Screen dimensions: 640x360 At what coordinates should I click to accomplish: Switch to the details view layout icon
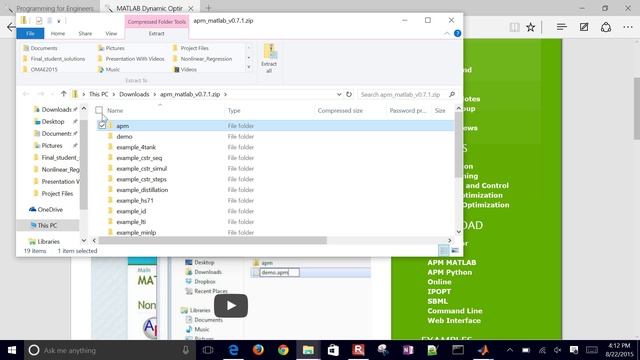coord(443,250)
